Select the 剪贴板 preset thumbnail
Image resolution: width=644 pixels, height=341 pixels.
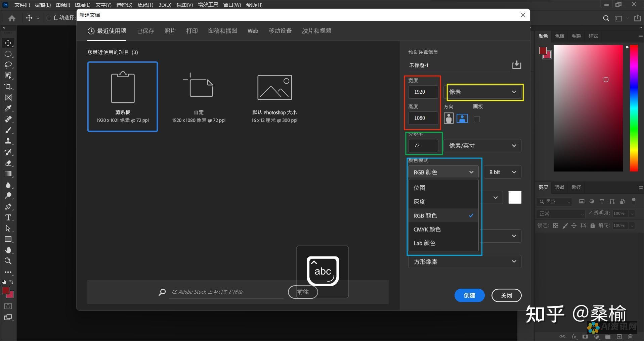click(123, 97)
